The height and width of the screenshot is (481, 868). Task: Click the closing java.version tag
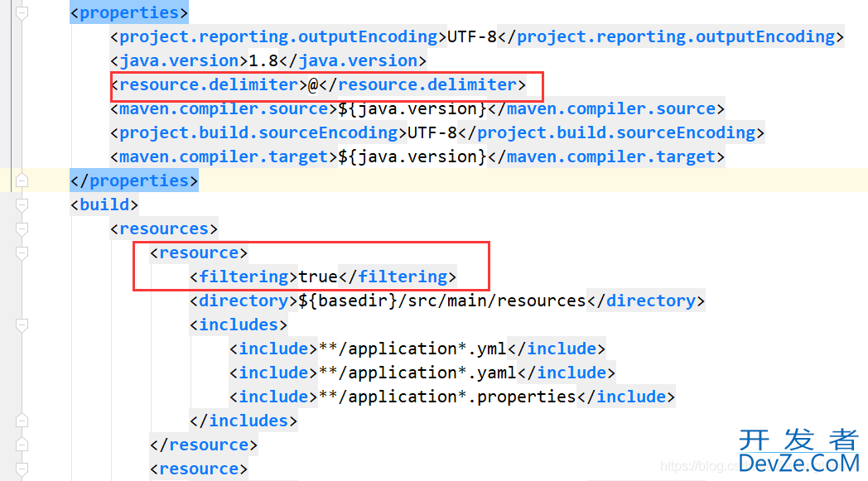coord(353,61)
